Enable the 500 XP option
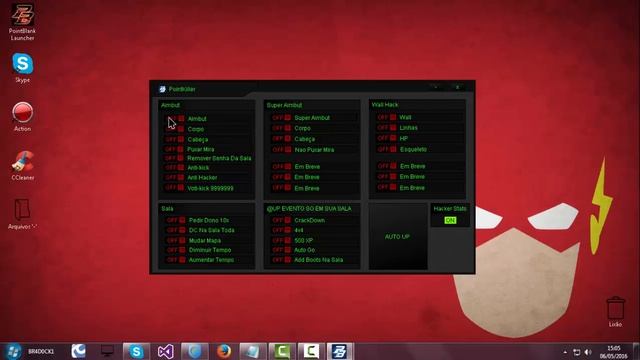This screenshot has width=640, height=360. pyautogui.click(x=282, y=240)
